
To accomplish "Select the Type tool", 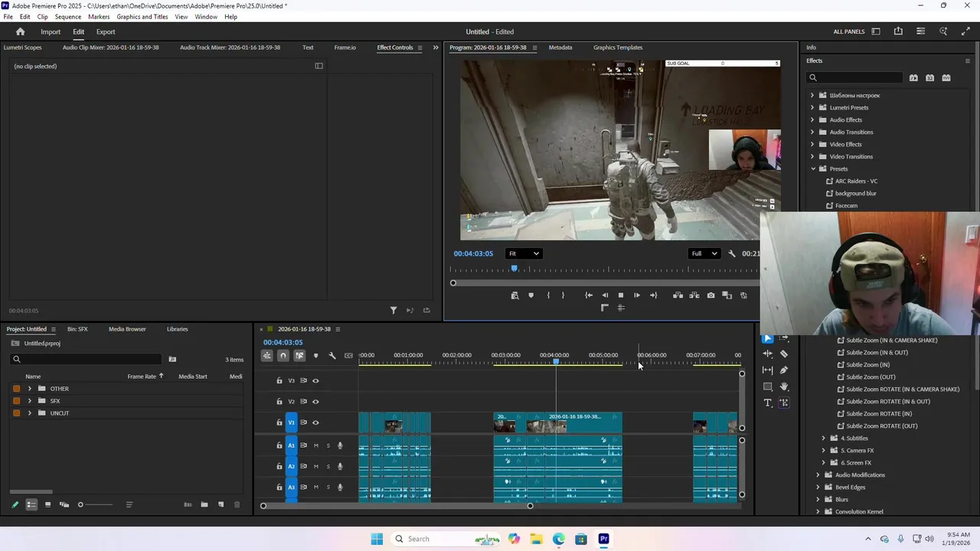I will pos(768,403).
